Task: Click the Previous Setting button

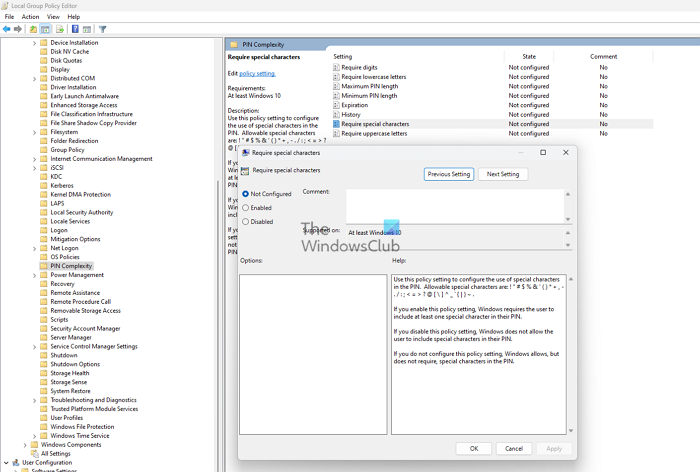Action: (x=449, y=174)
